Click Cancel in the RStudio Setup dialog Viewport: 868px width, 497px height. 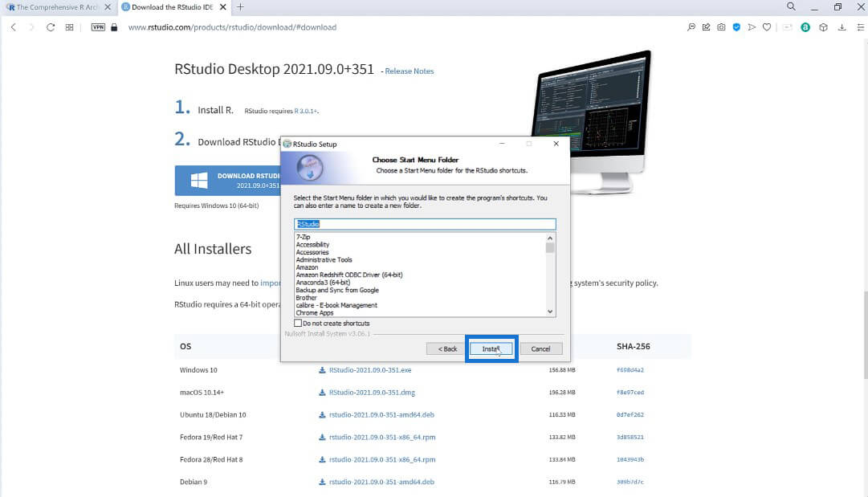pos(541,348)
